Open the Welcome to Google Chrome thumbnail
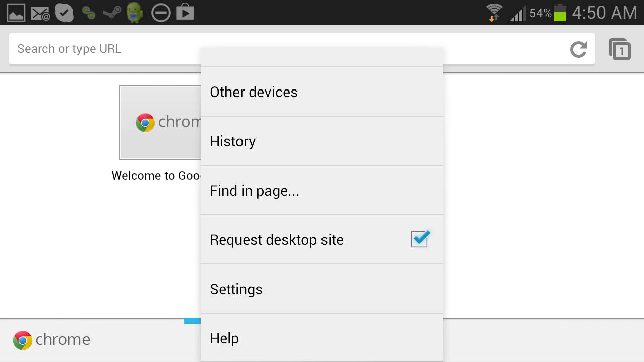This screenshot has width=644, height=362. coord(160,122)
